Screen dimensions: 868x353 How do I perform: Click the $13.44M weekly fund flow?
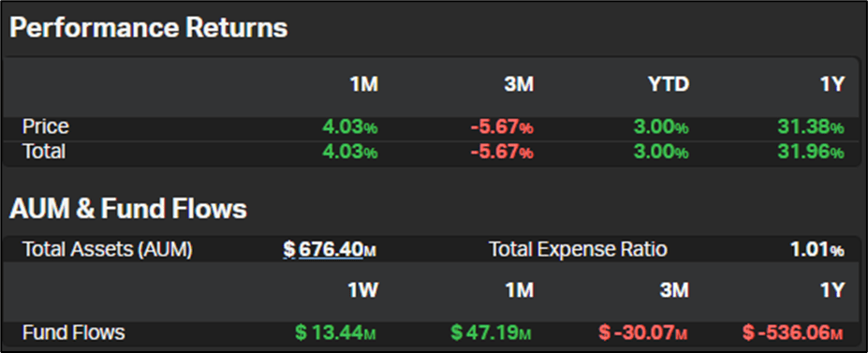point(335,332)
